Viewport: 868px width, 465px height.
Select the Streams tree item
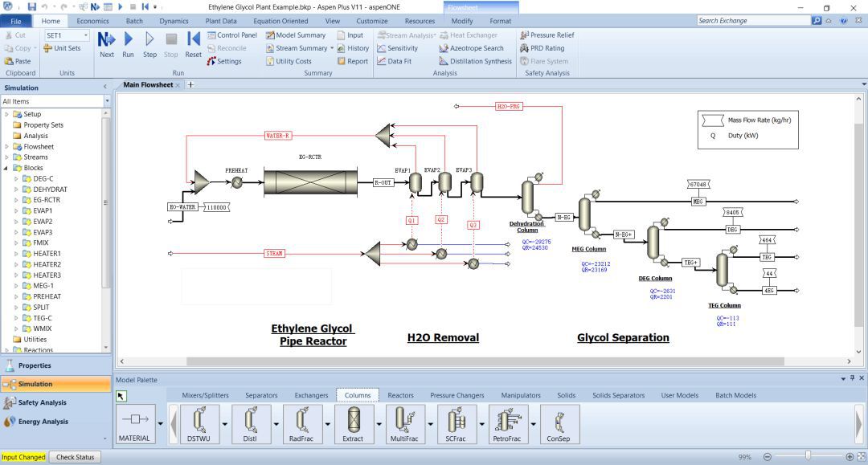(x=35, y=157)
